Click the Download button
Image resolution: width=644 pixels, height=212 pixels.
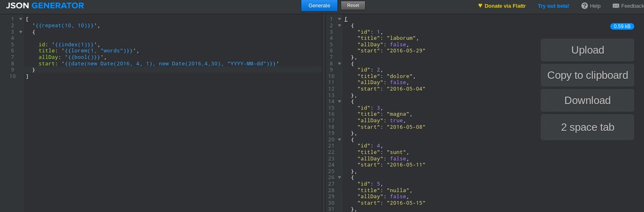coord(588,100)
